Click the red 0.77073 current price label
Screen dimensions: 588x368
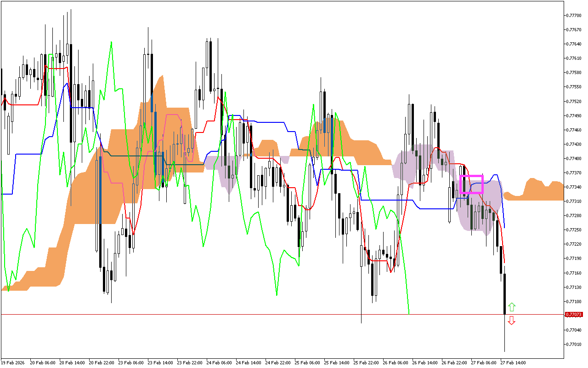[x=573, y=315]
